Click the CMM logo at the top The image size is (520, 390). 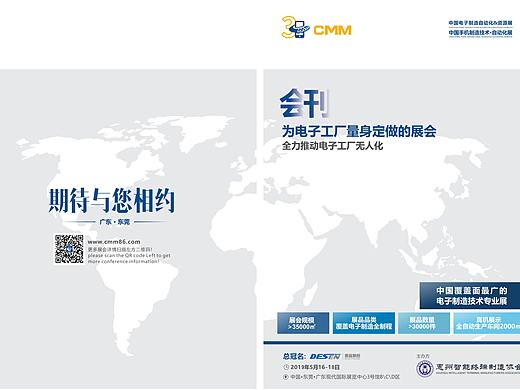click(x=316, y=27)
